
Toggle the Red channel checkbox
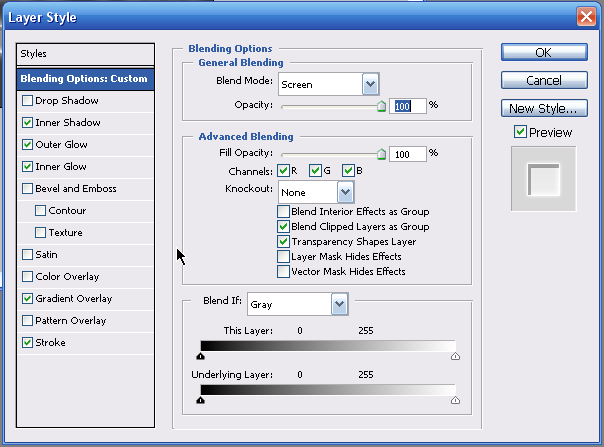[283, 170]
